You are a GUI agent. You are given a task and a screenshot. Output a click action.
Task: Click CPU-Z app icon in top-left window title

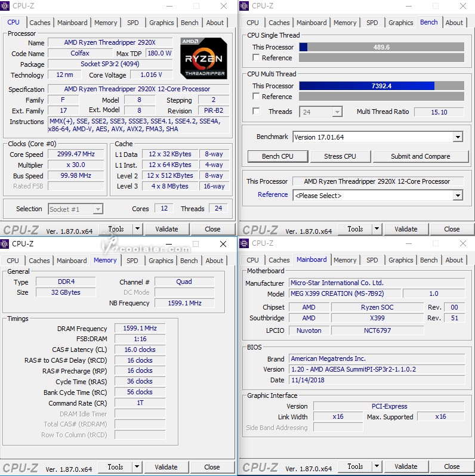click(x=5, y=6)
